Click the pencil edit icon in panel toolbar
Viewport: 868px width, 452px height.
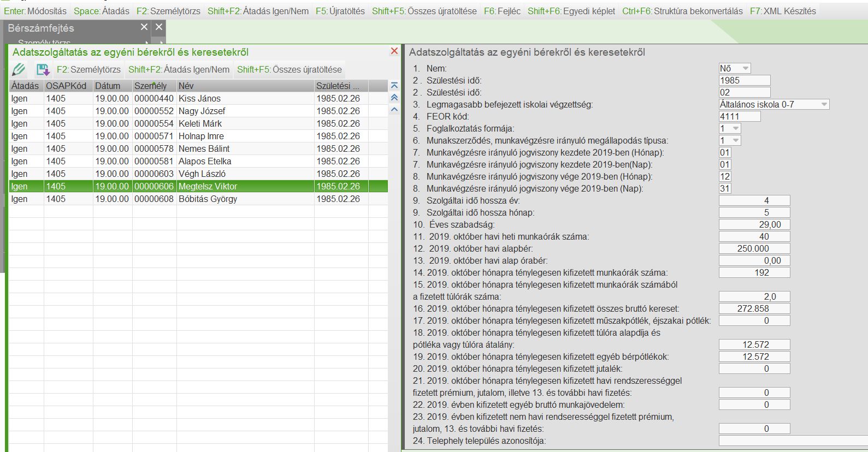[19, 69]
